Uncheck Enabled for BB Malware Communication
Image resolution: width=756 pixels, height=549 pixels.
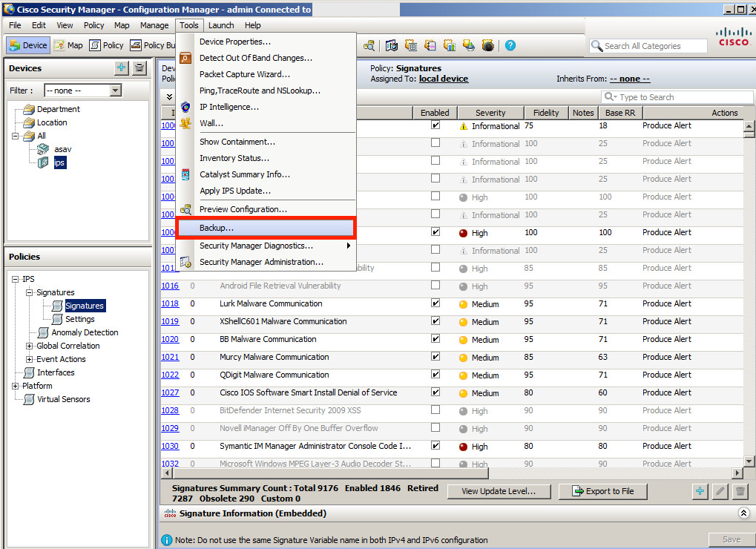coord(435,339)
